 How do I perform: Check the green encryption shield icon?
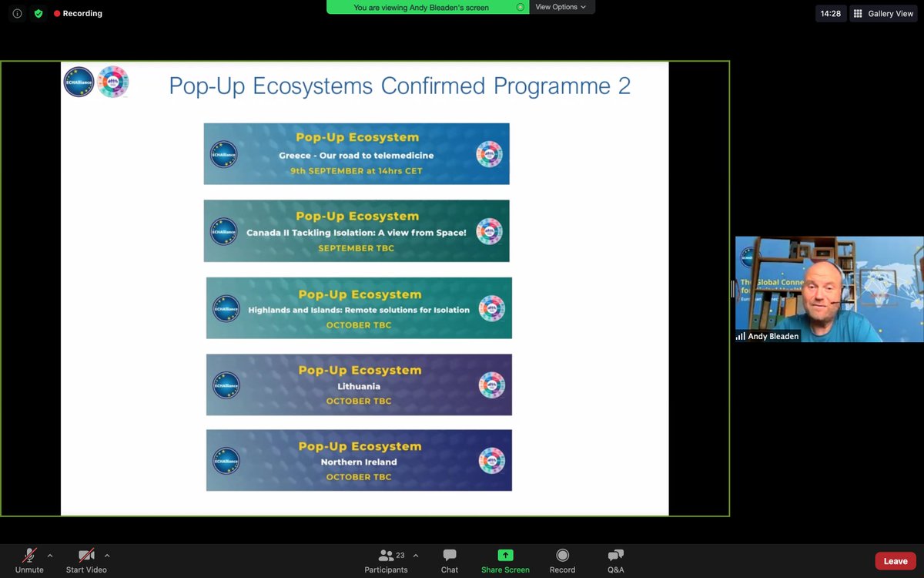[38, 13]
